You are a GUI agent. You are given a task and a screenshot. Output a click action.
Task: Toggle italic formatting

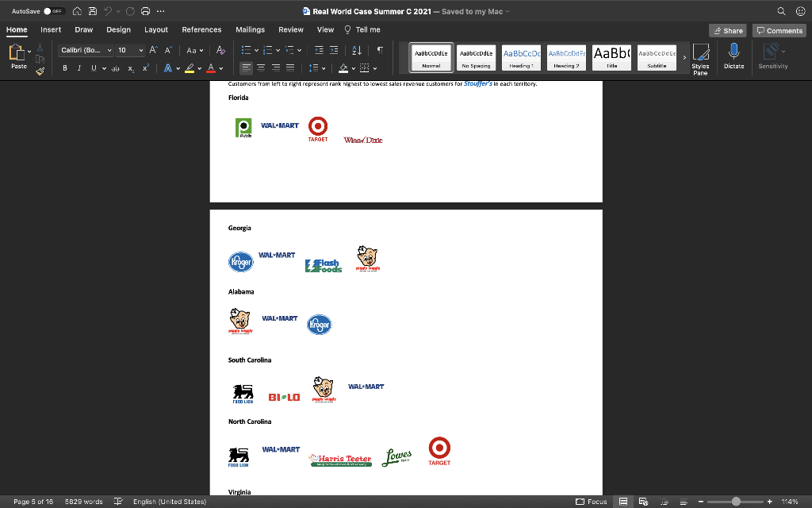point(79,67)
